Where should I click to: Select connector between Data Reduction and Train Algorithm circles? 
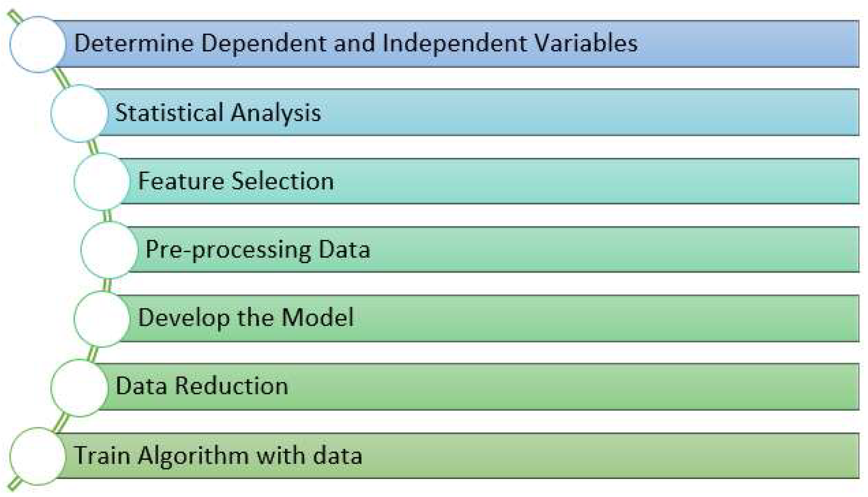[x=62, y=422]
